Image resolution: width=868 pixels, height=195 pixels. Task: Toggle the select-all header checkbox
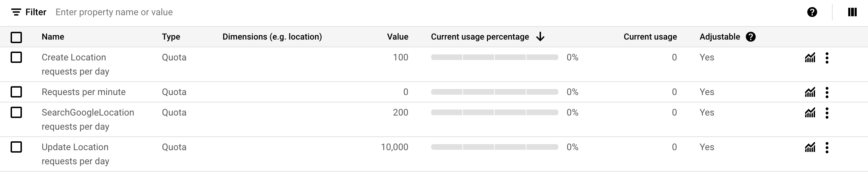(16, 37)
